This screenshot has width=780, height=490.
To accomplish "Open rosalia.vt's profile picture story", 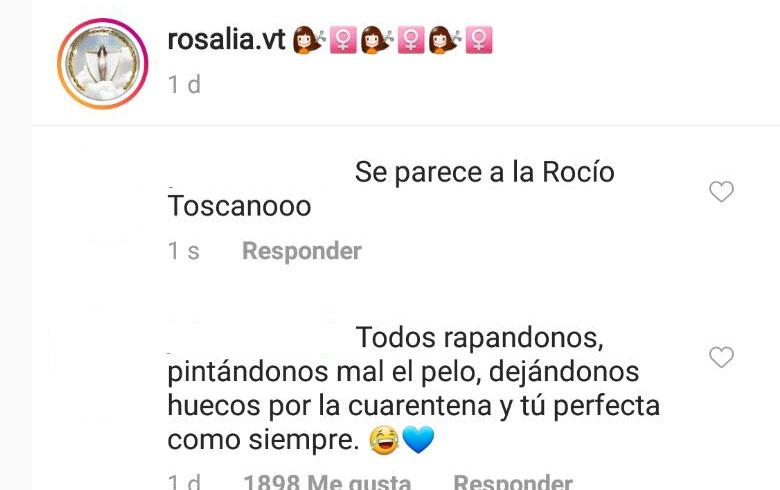I will click(102, 64).
